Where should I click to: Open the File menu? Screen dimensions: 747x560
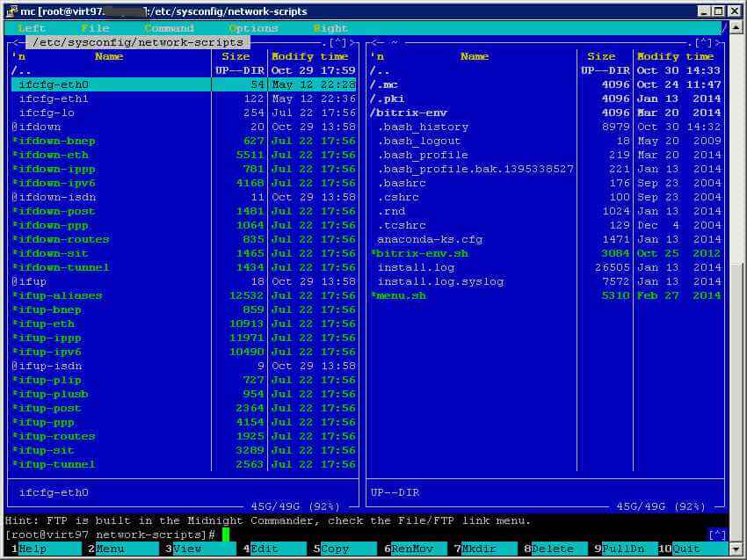[95, 28]
